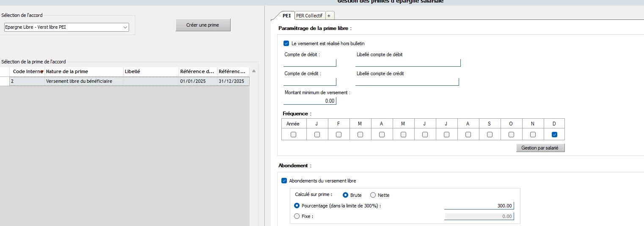
Task: Switch to the PER Collectif tab
Action: point(309,16)
